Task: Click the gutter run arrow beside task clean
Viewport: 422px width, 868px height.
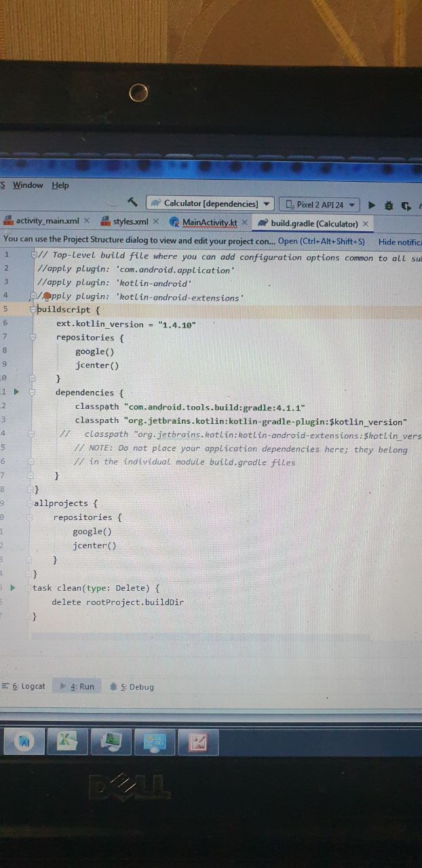Action: (12, 587)
